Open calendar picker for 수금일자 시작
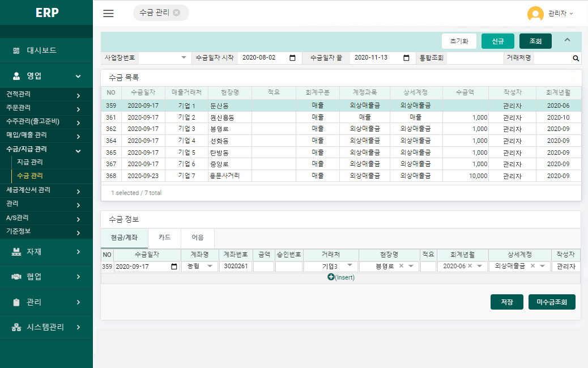Screen dimensions: 588x368 (292, 58)
